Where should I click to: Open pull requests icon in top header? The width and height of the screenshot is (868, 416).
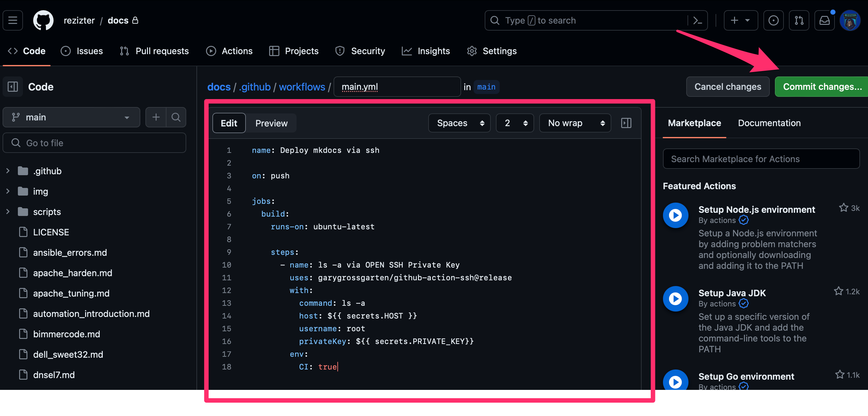click(799, 20)
